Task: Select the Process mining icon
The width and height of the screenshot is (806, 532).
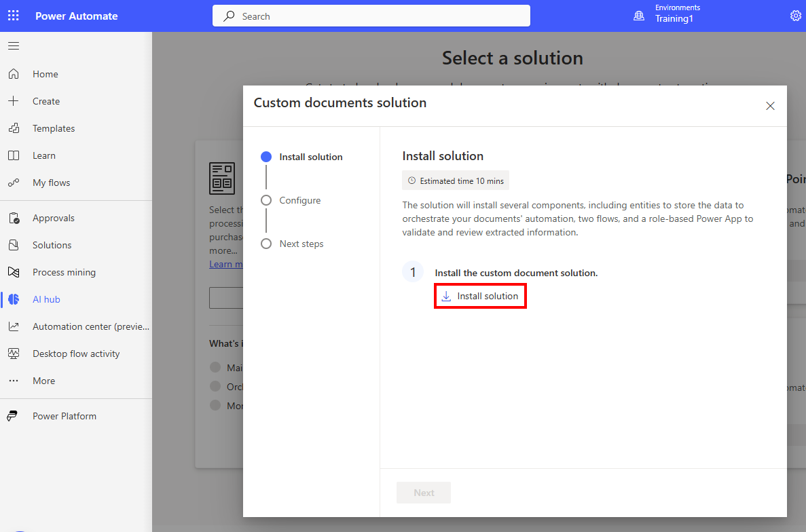Action: click(x=14, y=272)
